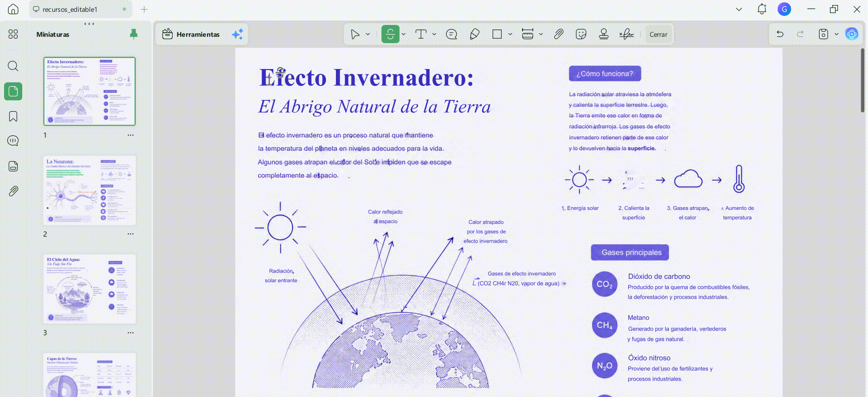This screenshot has height=397, width=868.
Task: Click the Dióxido de carbono heading
Action: pyautogui.click(x=659, y=276)
